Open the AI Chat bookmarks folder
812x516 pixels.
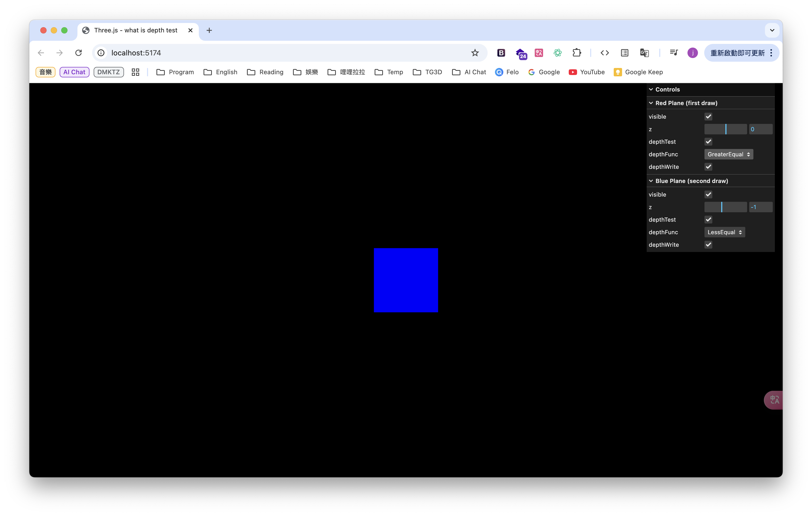[469, 72]
